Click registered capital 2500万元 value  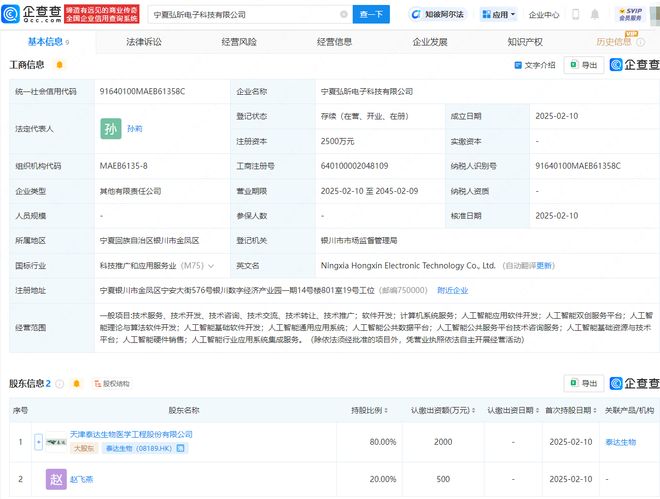(x=337, y=141)
